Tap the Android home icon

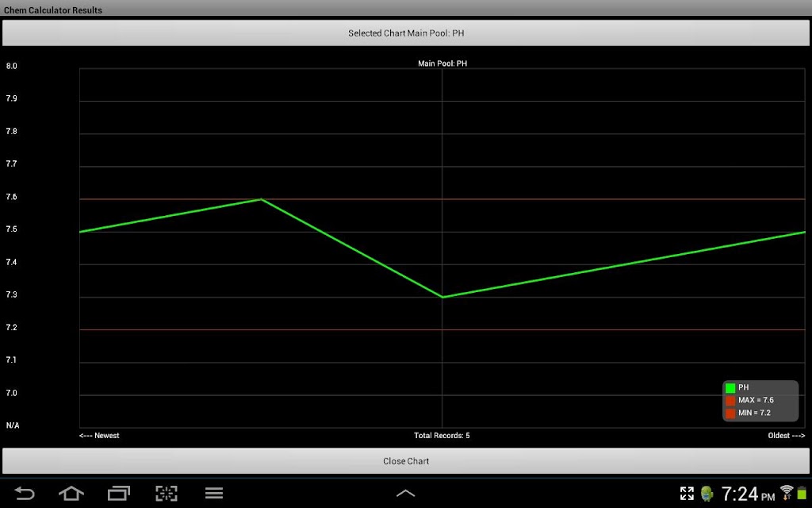(71, 493)
